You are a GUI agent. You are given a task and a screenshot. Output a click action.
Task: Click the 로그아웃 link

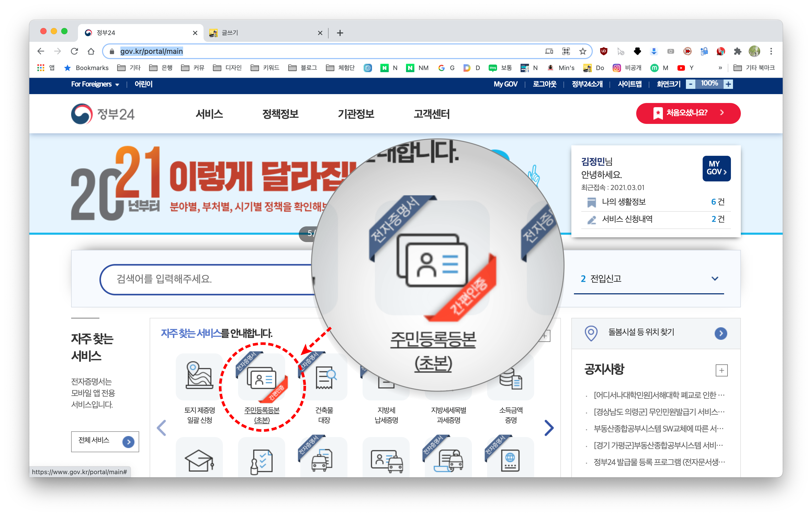(x=544, y=84)
